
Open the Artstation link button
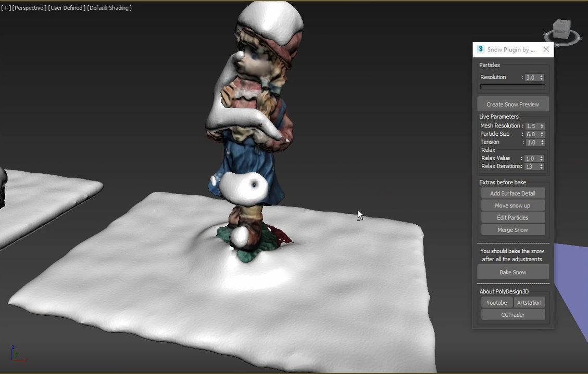click(x=529, y=303)
